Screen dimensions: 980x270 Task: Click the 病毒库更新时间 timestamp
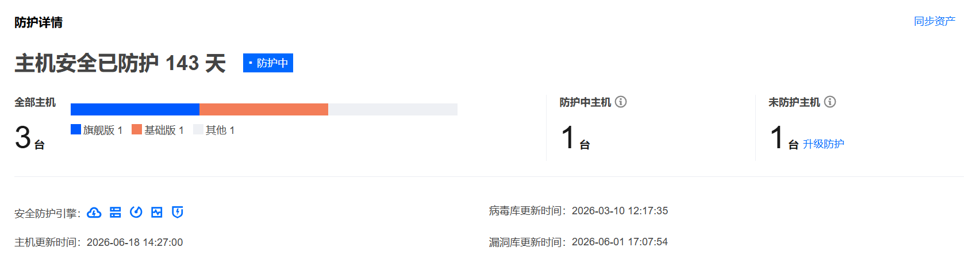point(620,211)
